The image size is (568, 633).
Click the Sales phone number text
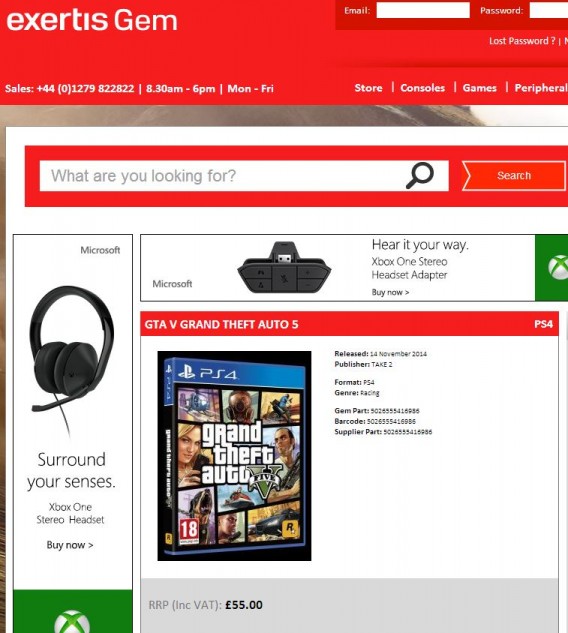click(x=69, y=88)
